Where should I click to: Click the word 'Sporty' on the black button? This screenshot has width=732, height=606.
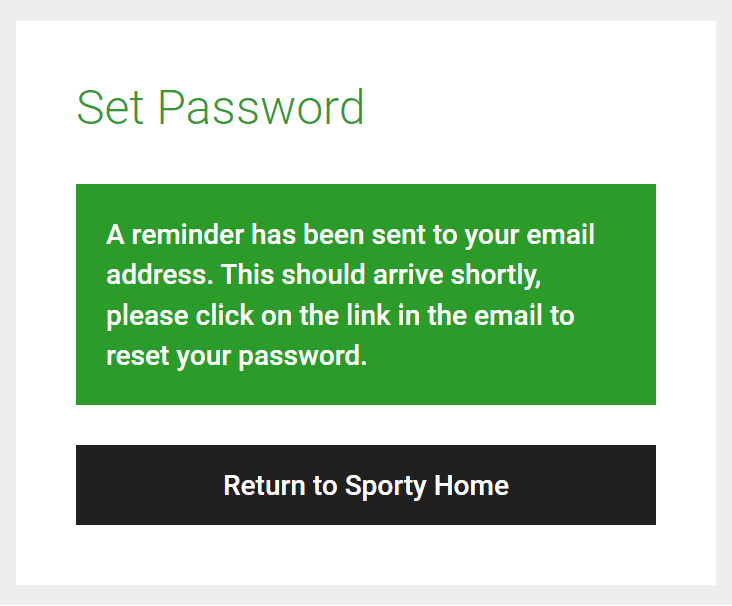click(x=385, y=486)
